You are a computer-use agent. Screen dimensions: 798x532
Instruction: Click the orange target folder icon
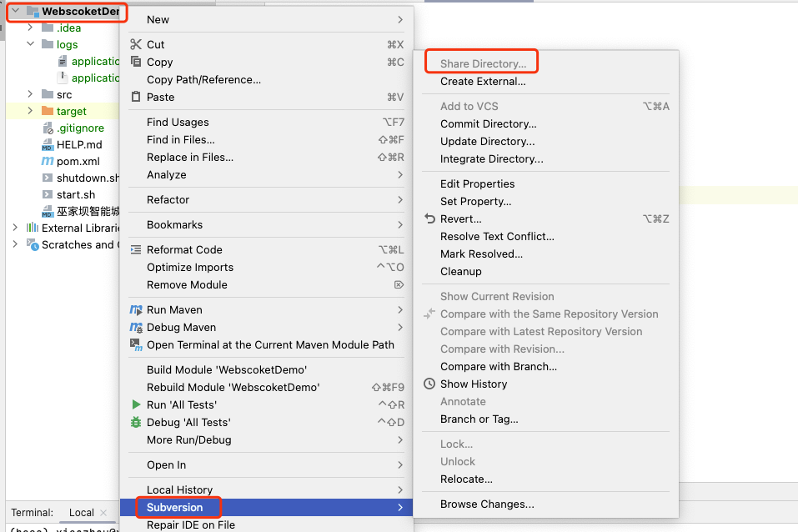(x=48, y=111)
